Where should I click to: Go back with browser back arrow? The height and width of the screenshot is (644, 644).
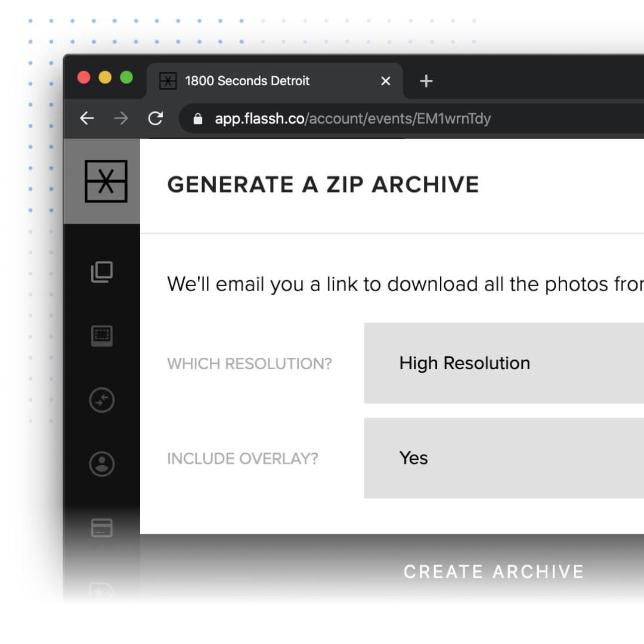[x=87, y=118]
